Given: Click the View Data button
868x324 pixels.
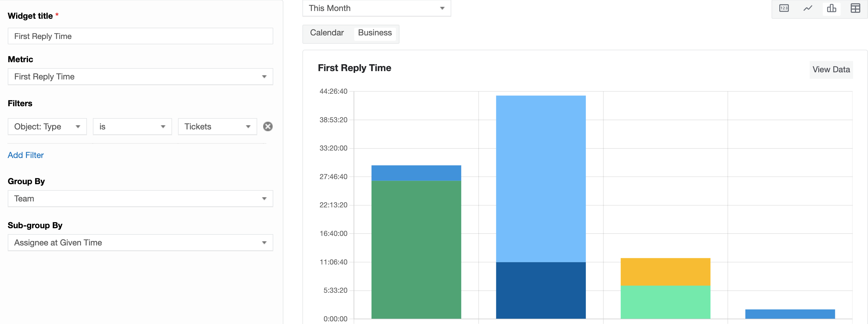Looking at the screenshot, I should point(831,70).
